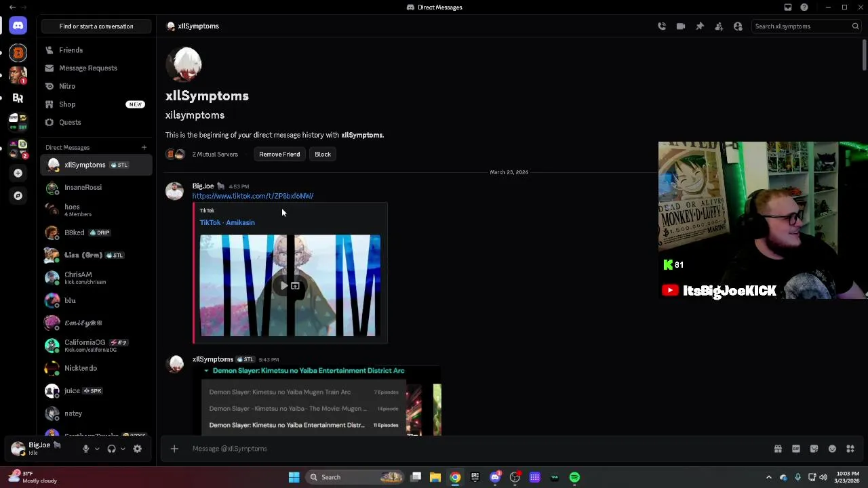
Task: Click attachment plus button in message bar
Action: pos(174,449)
